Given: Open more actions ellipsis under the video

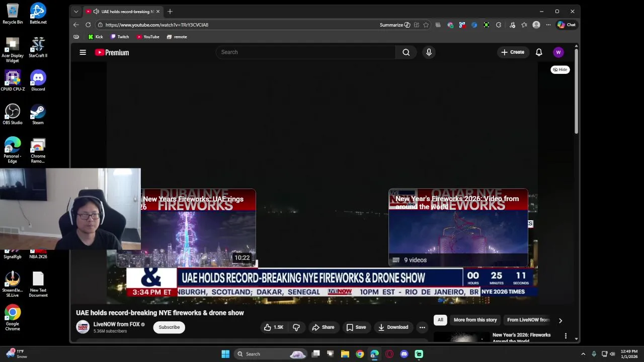Looking at the screenshot, I should click(x=422, y=327).
